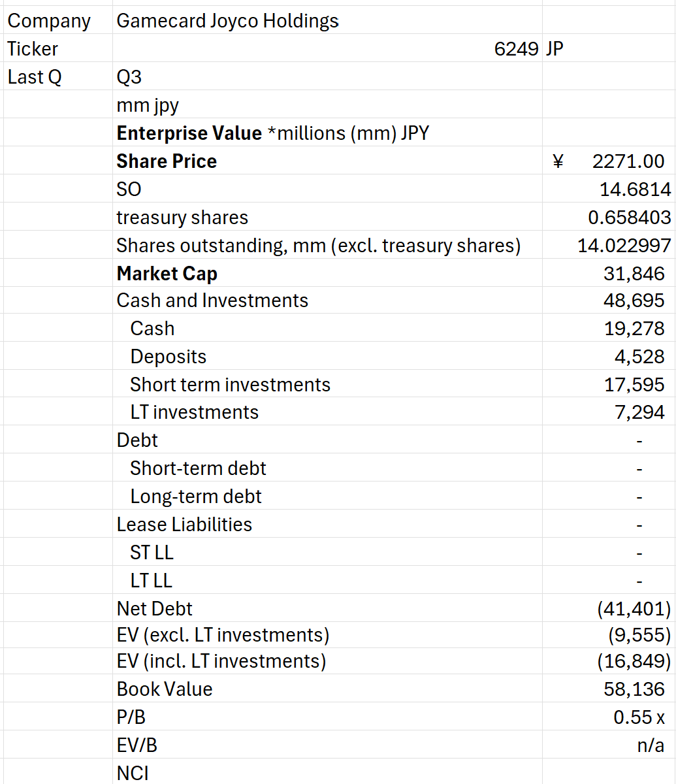Click the dash value in Debt row
676x784 pixels.
(x=639, y=442)
